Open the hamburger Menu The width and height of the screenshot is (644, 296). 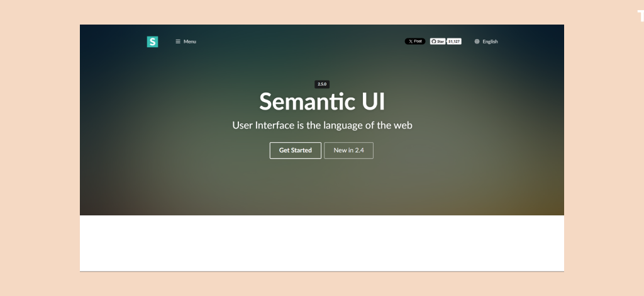click(x=186, y=42)
